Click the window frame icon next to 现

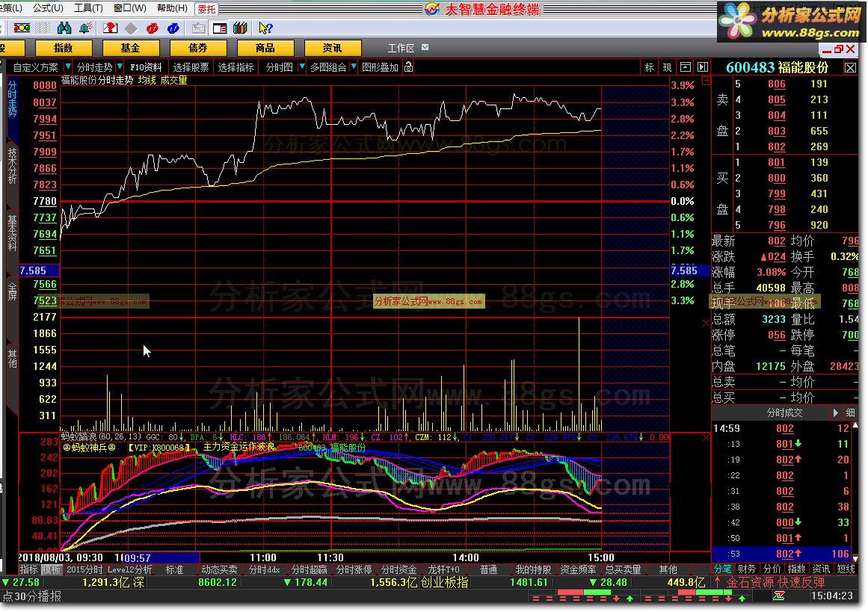(686, 67)
